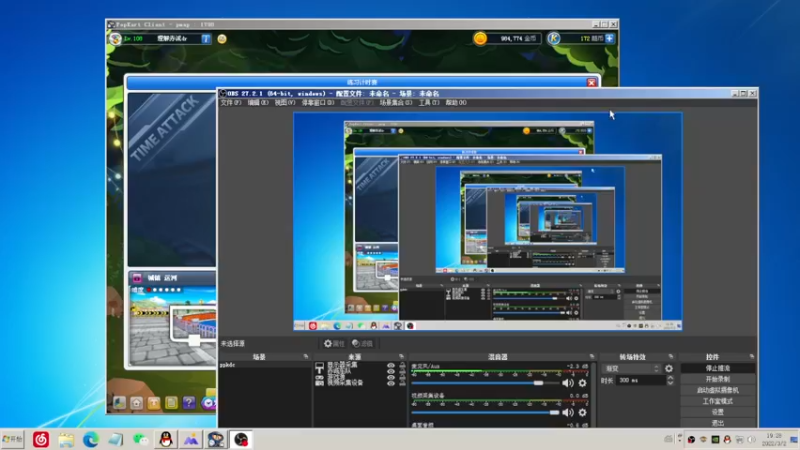The image size is (800, 450).
Task: Click the yellow list icon in PopKart bottom bar
Action: pyautogui.click(x=171, y=403)
